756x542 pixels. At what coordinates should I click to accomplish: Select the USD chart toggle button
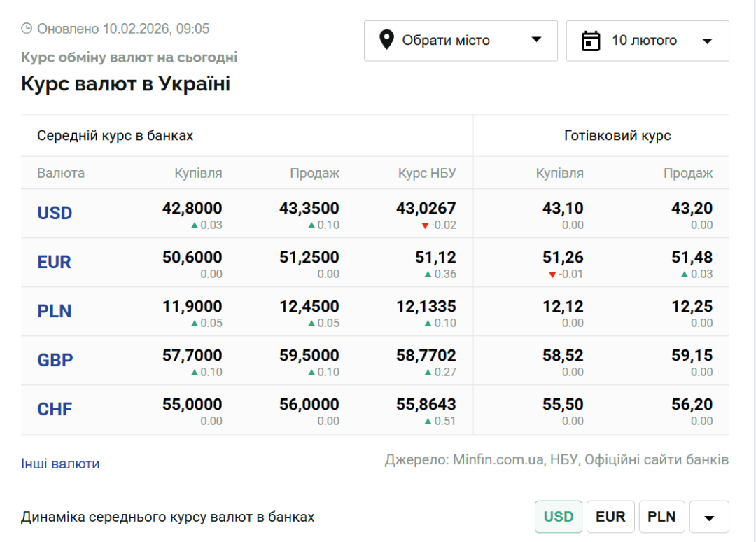pyautogui.click(x=559, y=517)
